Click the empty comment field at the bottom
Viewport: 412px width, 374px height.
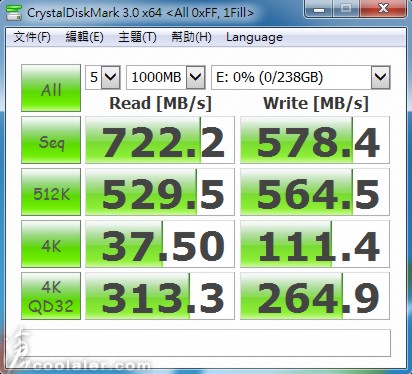[x=206, y=343]
